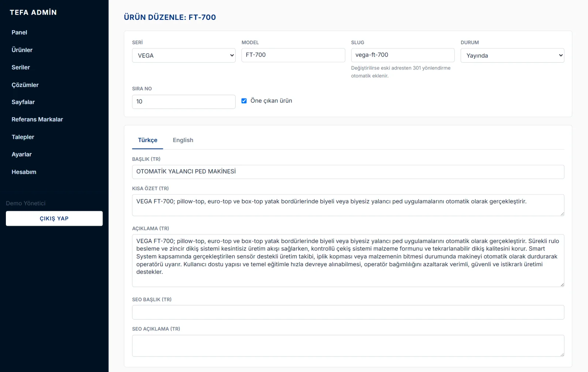The width and height of the screenshot is (588, 372).
Task: Click the BAŞLIK (TR) label
Action: pos(146,159)
